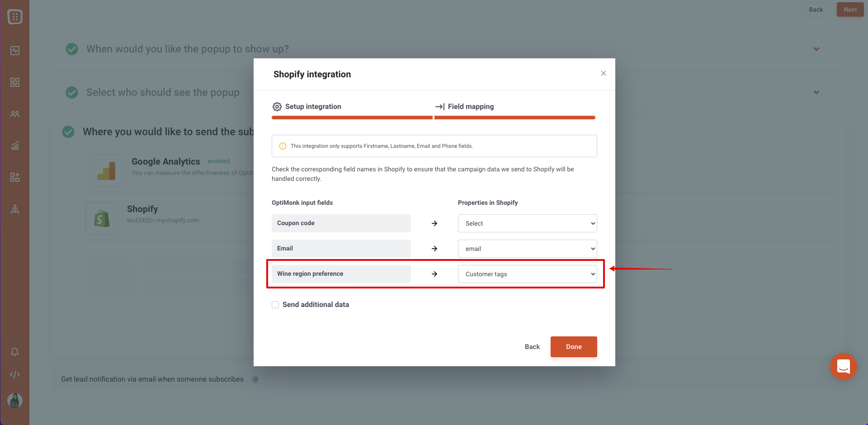Open the chat support bubble
This screenshot has width=868, height=425.
[x=843, y=367]
